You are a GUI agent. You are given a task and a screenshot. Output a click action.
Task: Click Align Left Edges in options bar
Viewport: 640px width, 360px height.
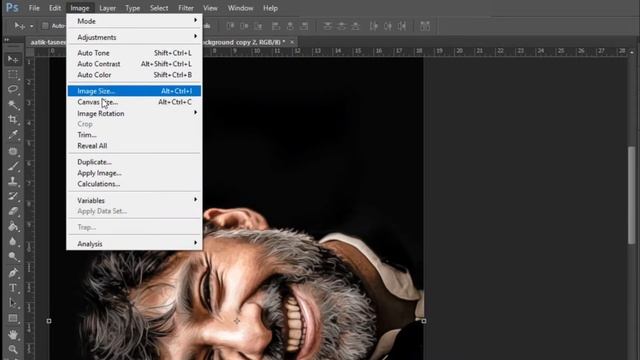coord(276,26)
